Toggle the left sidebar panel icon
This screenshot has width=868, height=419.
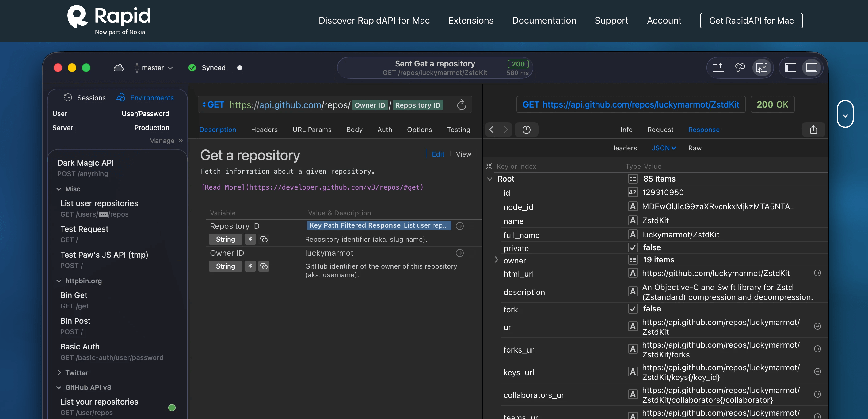click(x=790, y=68)
